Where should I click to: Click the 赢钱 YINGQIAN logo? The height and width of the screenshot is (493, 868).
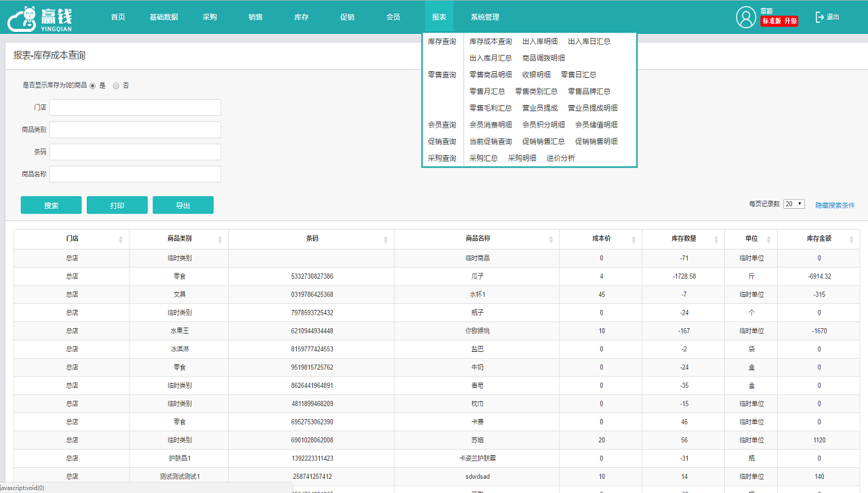(39, 18)
